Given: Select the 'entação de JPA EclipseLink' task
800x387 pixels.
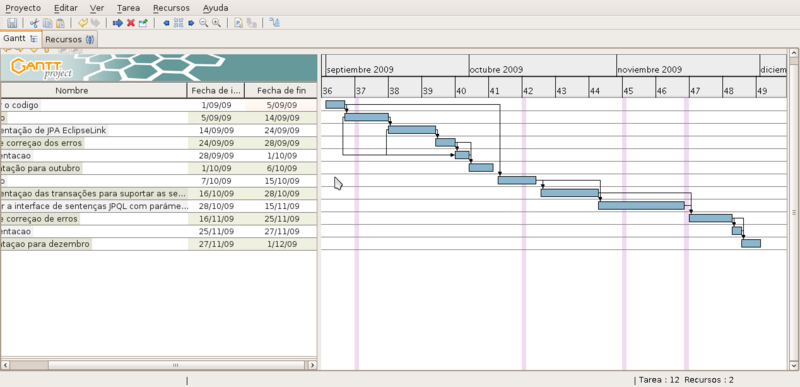Looking at the screenshot, I should 159,130.
